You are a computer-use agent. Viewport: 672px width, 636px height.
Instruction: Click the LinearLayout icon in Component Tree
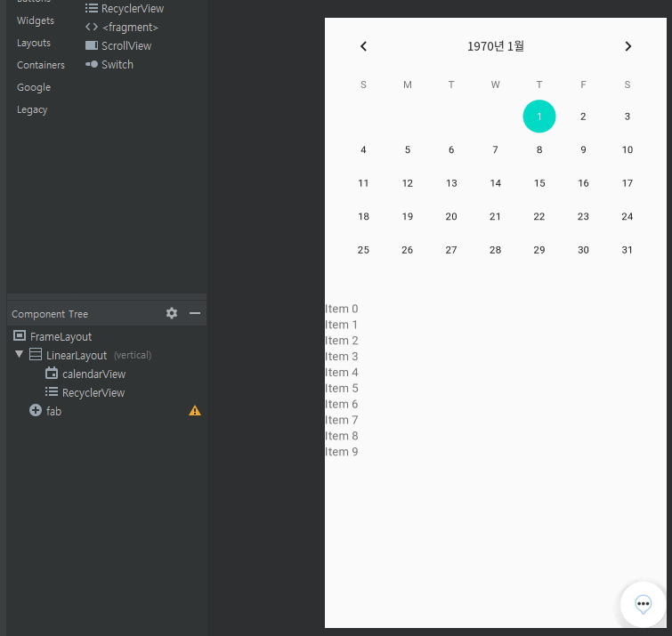coord(36,355)
